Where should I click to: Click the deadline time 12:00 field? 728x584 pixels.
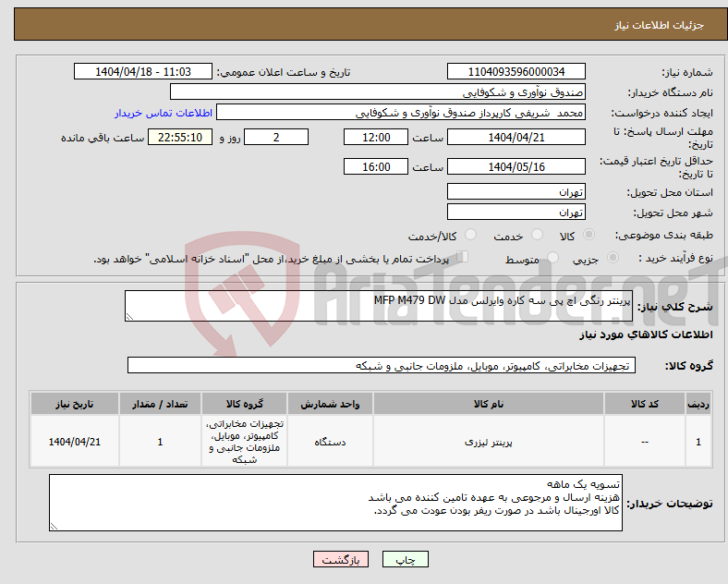pyautogui.click(x=376, y=137)
